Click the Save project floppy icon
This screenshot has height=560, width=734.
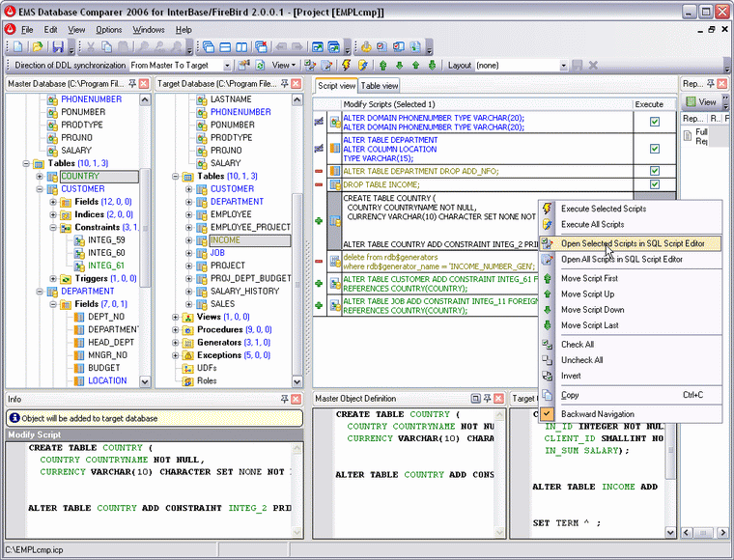pyautogui.click(x=58, y=46)
